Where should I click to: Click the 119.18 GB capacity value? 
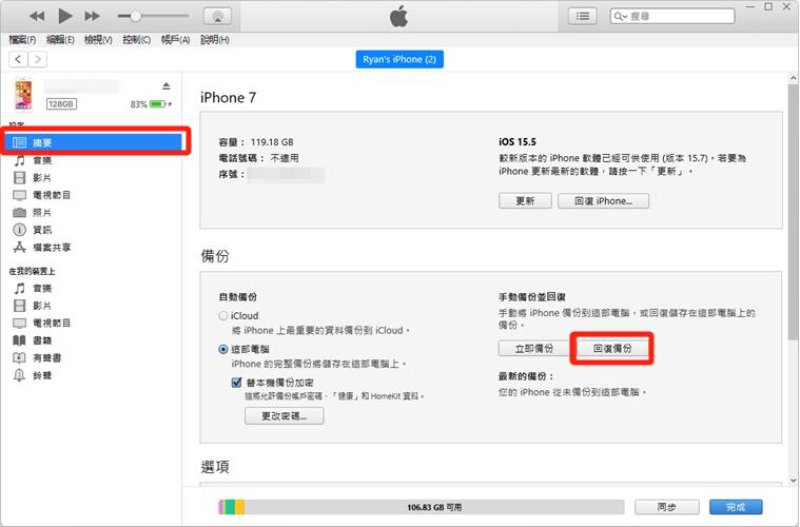click(272, 142)
